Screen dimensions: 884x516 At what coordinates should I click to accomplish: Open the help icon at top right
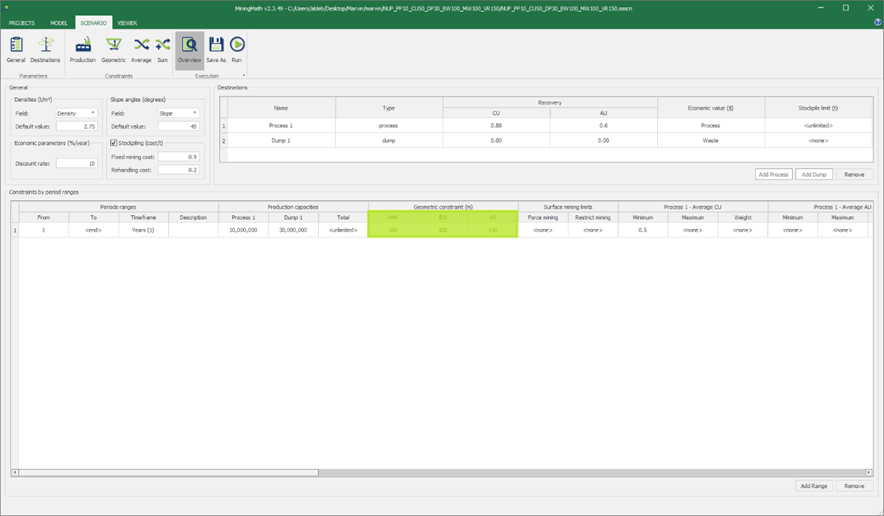[x=872, y=22]
